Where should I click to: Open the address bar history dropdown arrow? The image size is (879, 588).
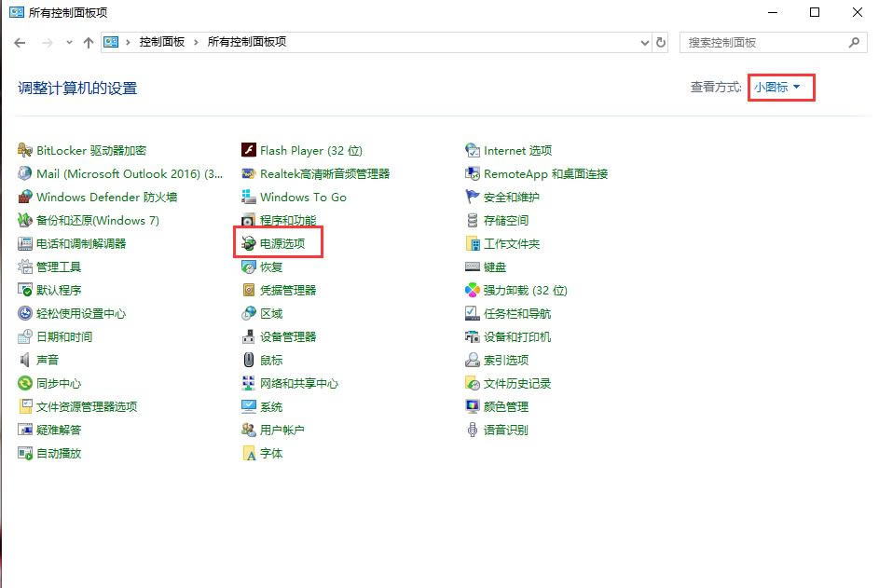pos(645,43)
